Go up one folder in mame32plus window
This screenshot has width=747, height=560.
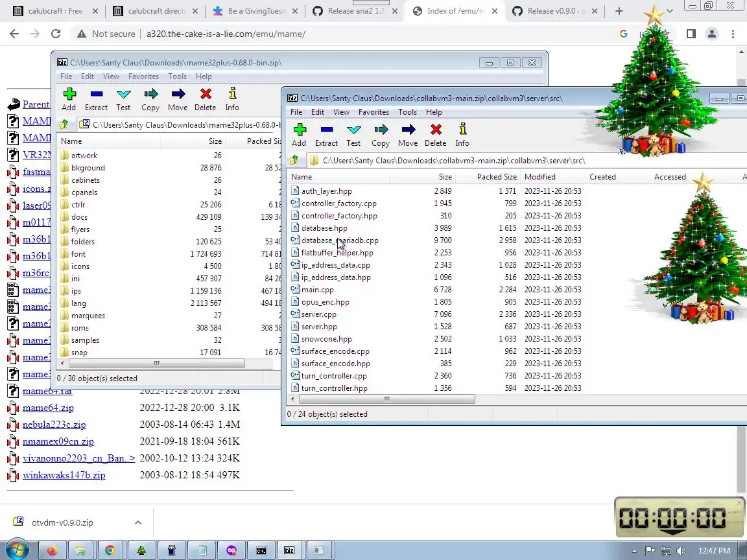pyautogui.click(x=64, y=124)
